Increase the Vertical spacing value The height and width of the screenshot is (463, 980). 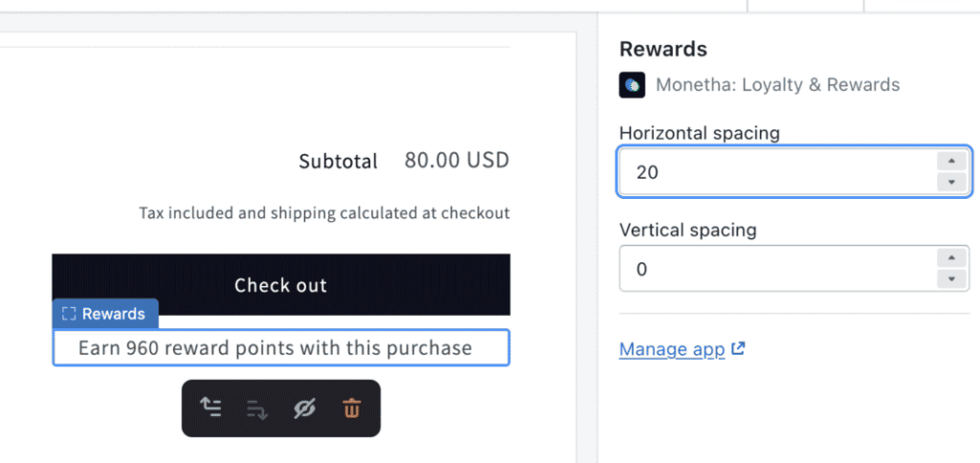pyautogui.click(x=951, y=258)
